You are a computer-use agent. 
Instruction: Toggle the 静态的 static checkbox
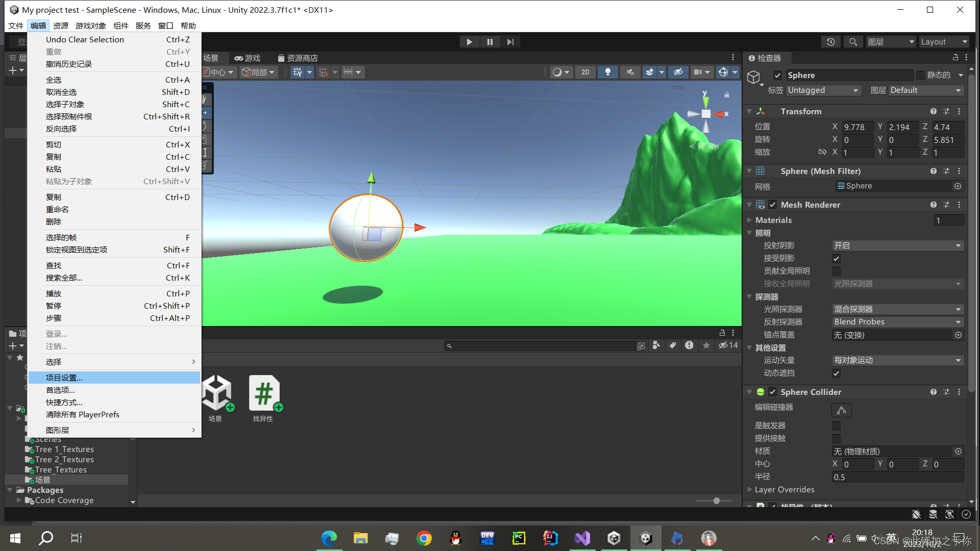point(920,76)
